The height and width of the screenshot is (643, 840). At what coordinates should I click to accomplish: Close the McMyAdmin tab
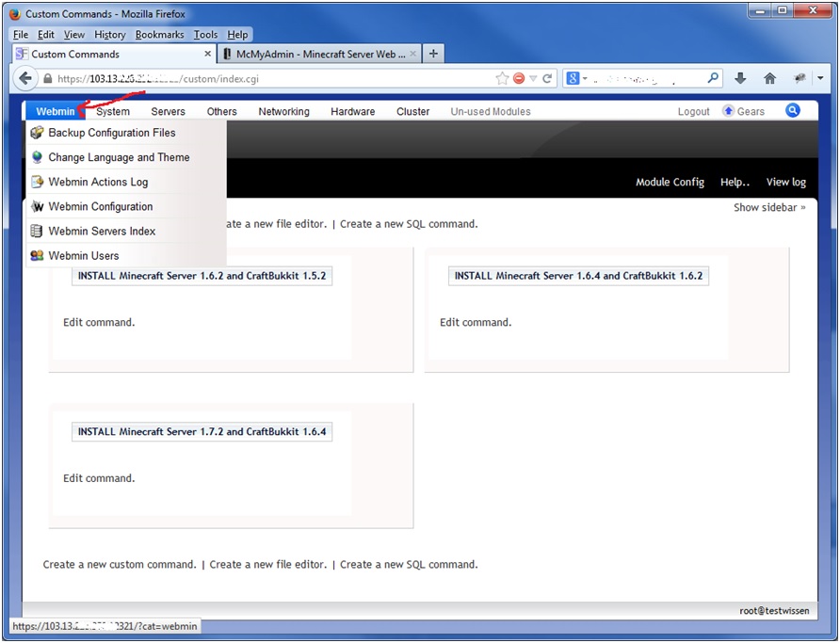[x=412, y=54]
